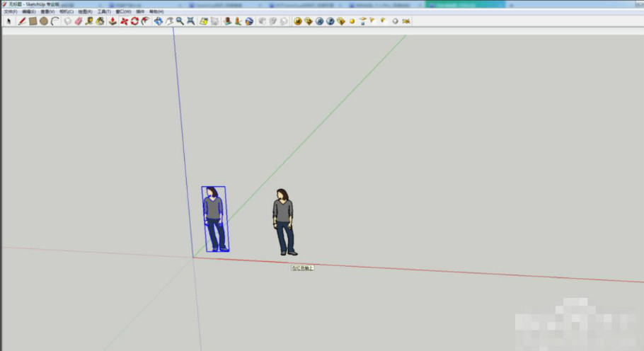Activate the Push/Pull tool
Image resolution: width=644 pixels, height=351 pixels.
(x=113, y=21)
